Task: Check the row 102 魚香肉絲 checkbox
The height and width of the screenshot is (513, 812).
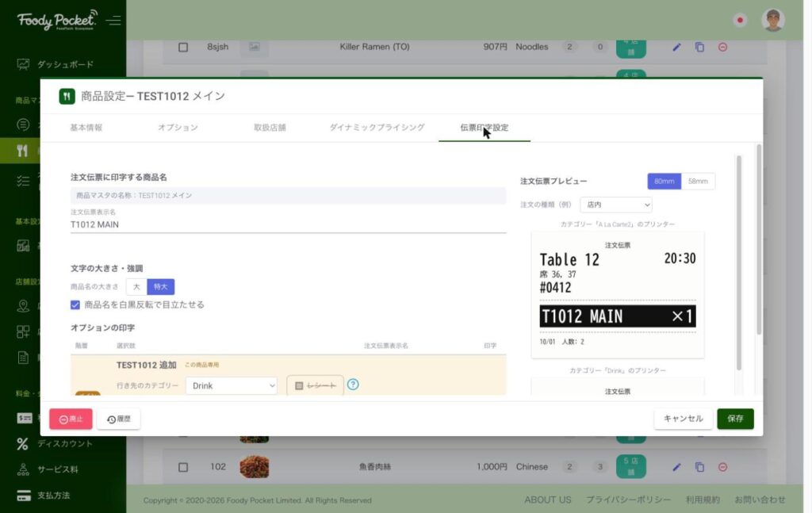Action: coord(183,467)
